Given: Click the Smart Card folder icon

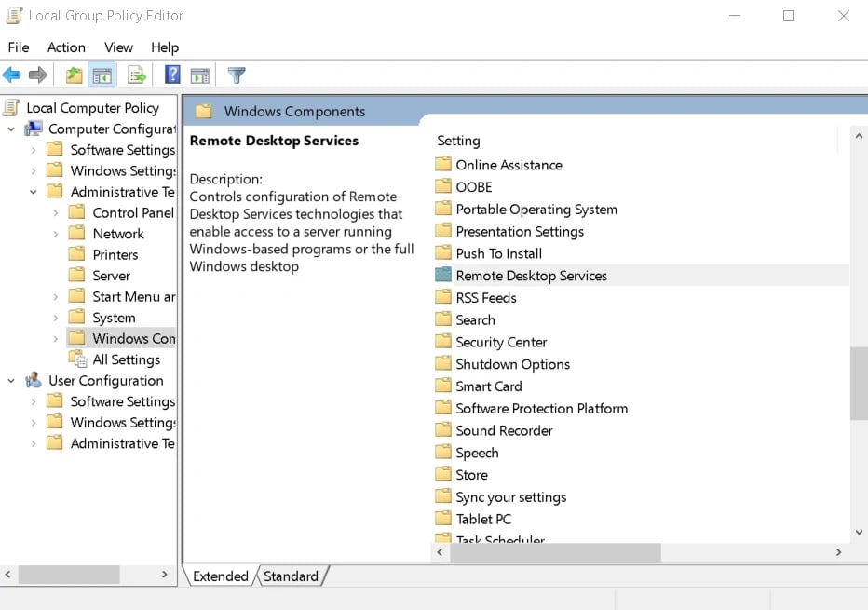Looking at the screenshot, I should [443, 386].
